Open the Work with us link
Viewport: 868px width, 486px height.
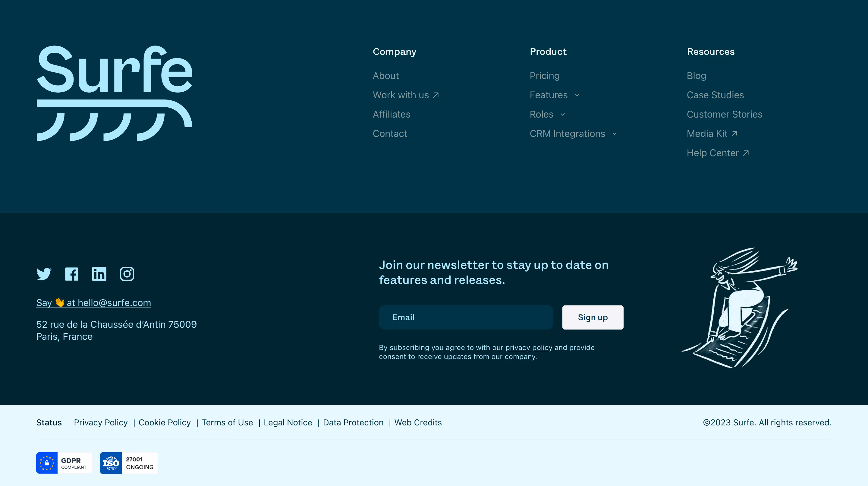pos(406,95)
